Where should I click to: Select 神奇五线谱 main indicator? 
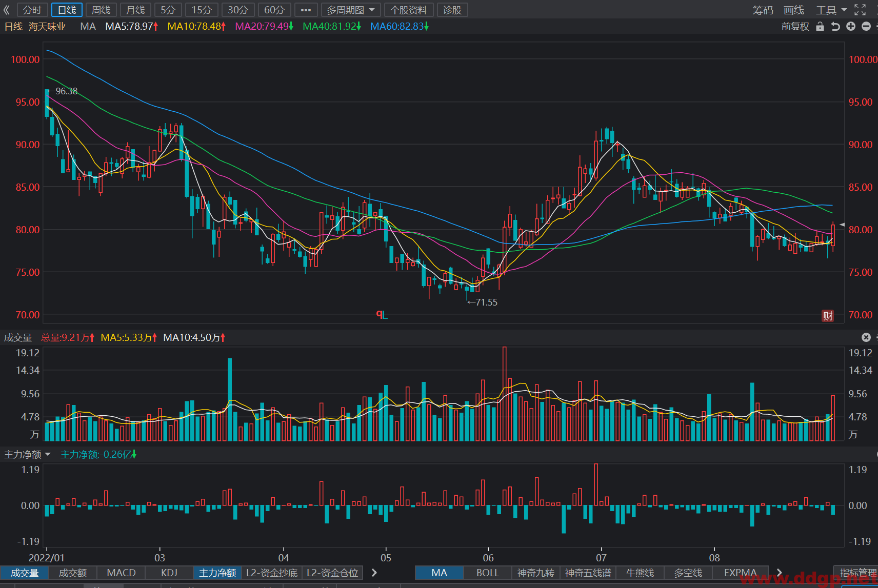point(588,573)
